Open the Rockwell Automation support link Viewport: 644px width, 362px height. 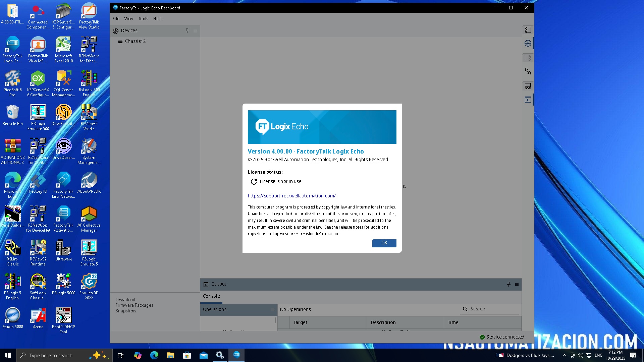(291, 196)
